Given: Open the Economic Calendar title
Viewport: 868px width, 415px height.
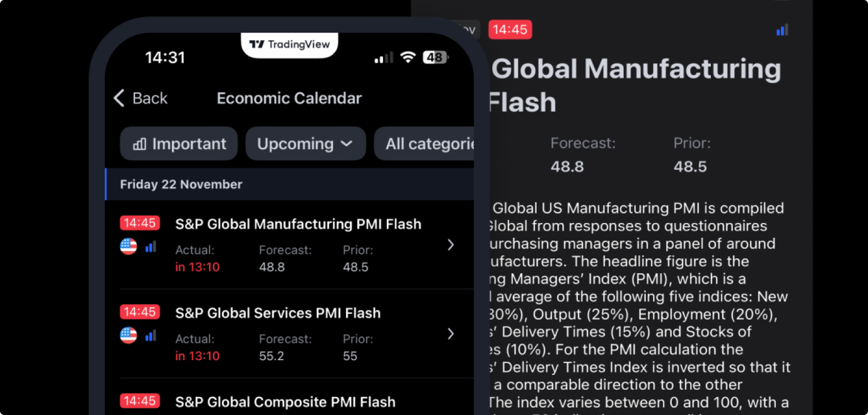Looking at the screenshot, I should pos(289,98).
